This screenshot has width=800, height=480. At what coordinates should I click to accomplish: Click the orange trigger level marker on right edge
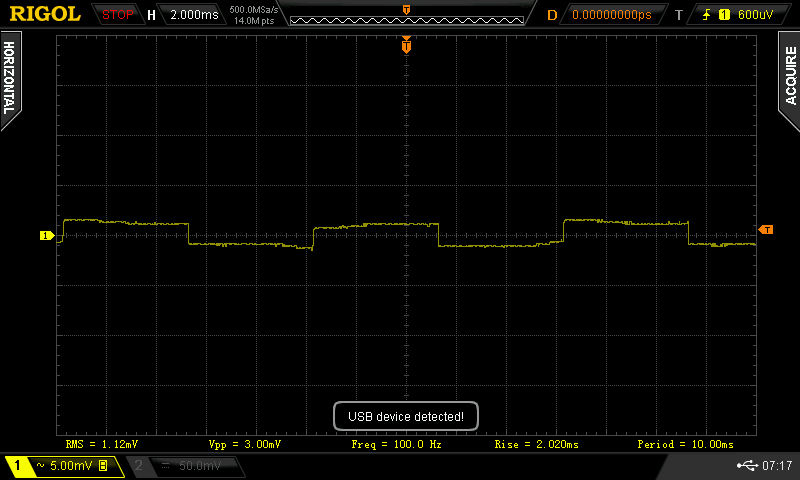(766, 230)
